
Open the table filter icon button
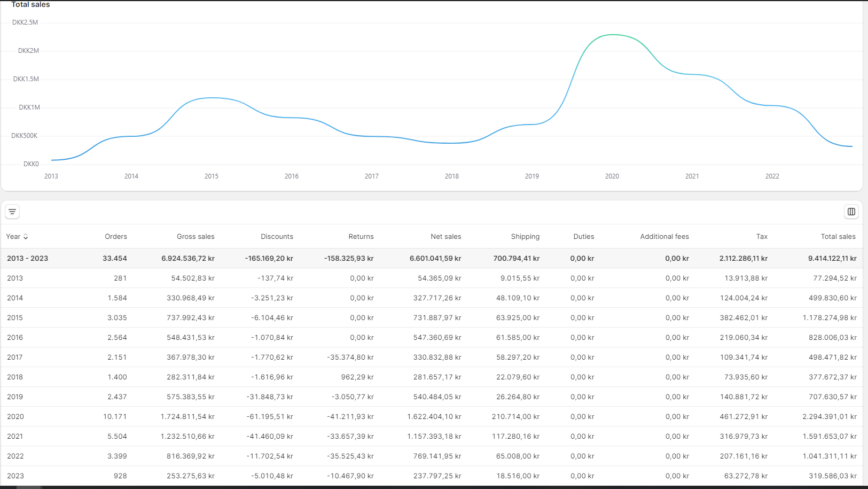click(x=12, y=212)
